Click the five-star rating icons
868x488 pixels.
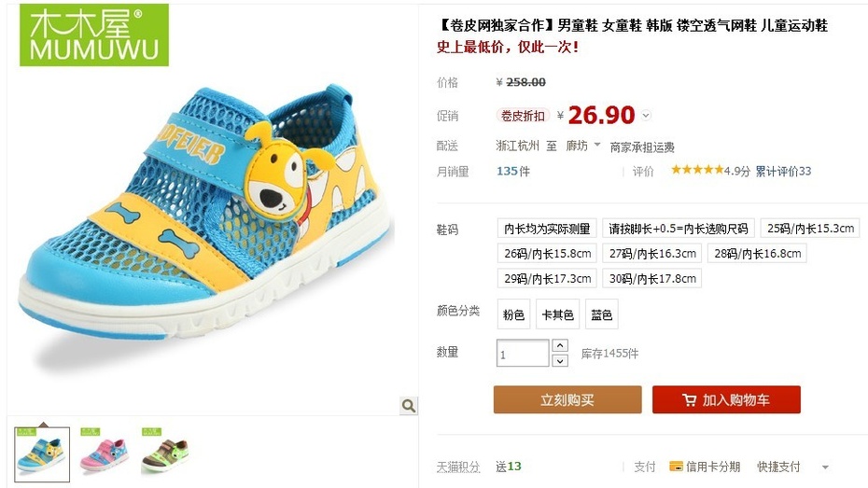pos(697,170)
